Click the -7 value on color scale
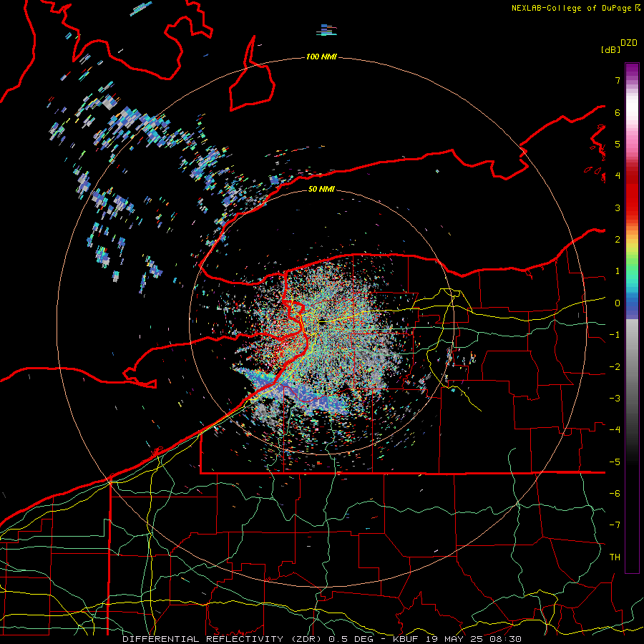Image resolution: width=644 pixels, height=644 pixels. coord(615,525)
